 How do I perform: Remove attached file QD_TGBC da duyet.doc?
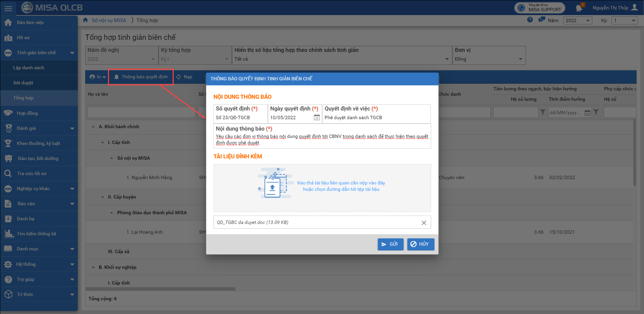click(x=424, y=223)
